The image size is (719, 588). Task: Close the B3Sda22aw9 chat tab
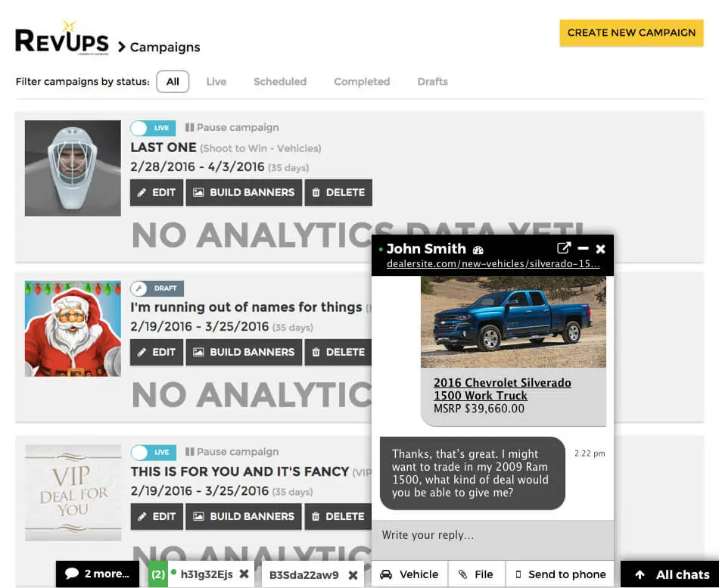pyautogui.click(x=353, y=574)
